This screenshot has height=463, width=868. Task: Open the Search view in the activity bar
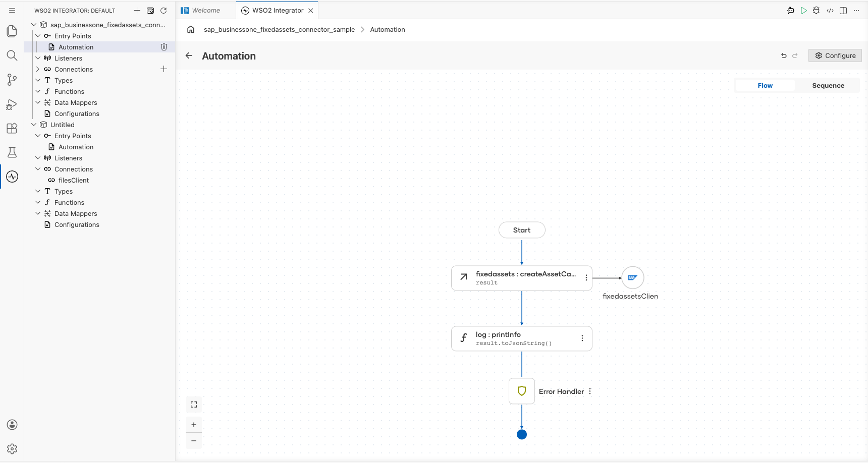click(x=12, y=55)
